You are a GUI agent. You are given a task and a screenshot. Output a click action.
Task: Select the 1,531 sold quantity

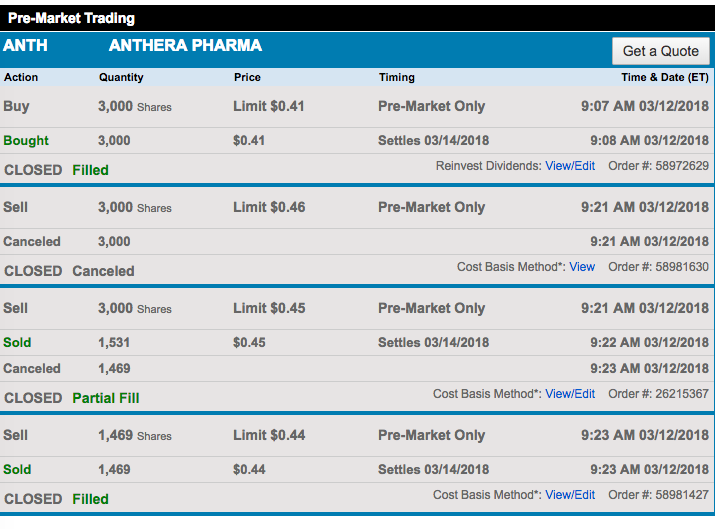[x=114, y=342]
